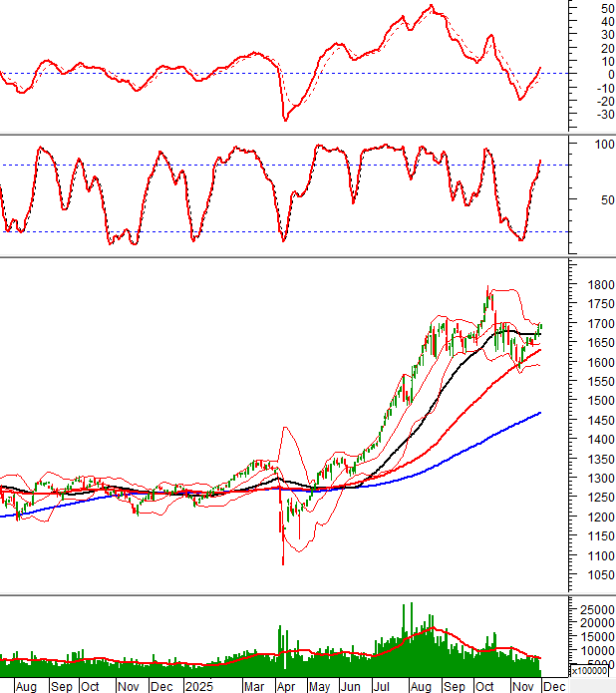Click the Apr month marker on the time axis
Image resolution: width=616 pixels, height=693 pixels.
(x=287, y=687)
